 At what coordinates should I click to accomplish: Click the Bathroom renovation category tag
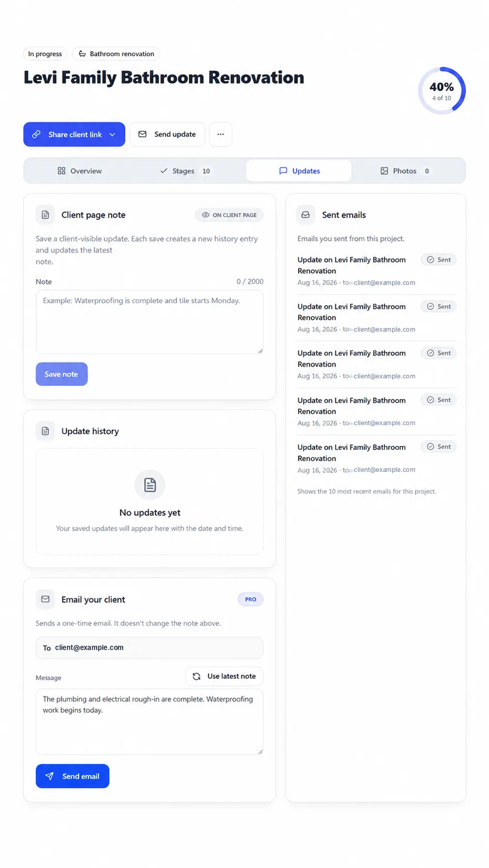tap(116, 54)
